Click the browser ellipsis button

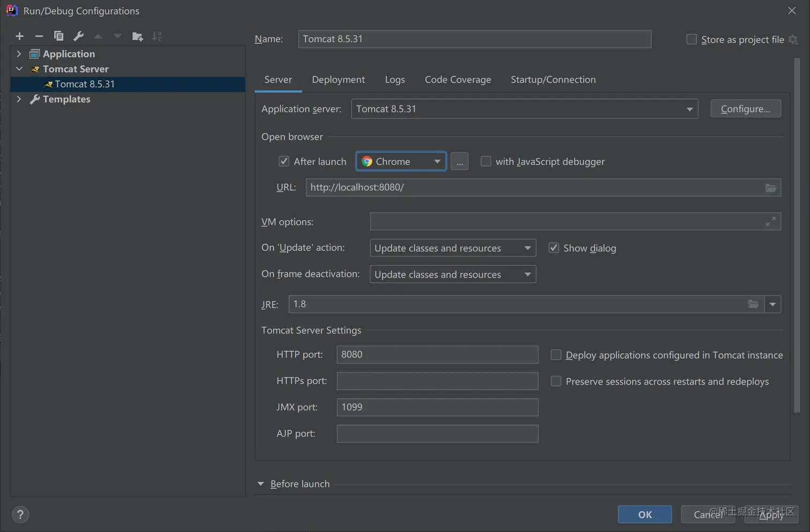[460, 161]
